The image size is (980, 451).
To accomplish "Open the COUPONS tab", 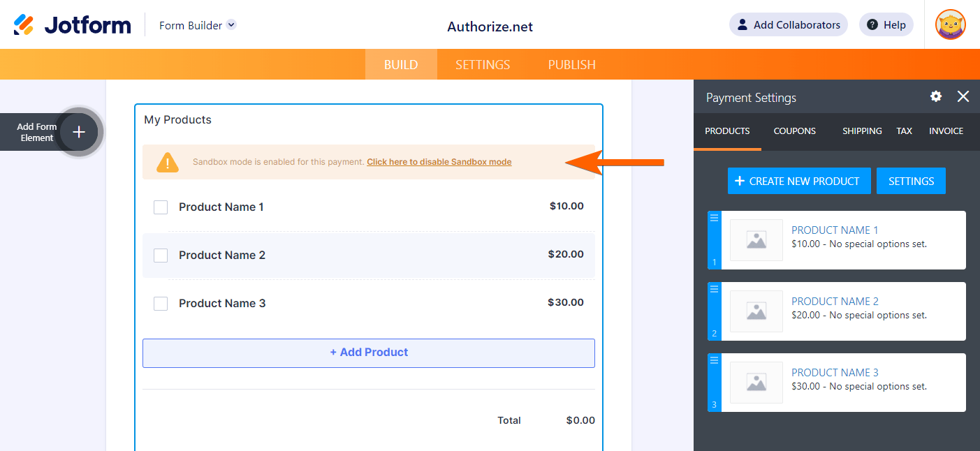I will tap(794, 131).
